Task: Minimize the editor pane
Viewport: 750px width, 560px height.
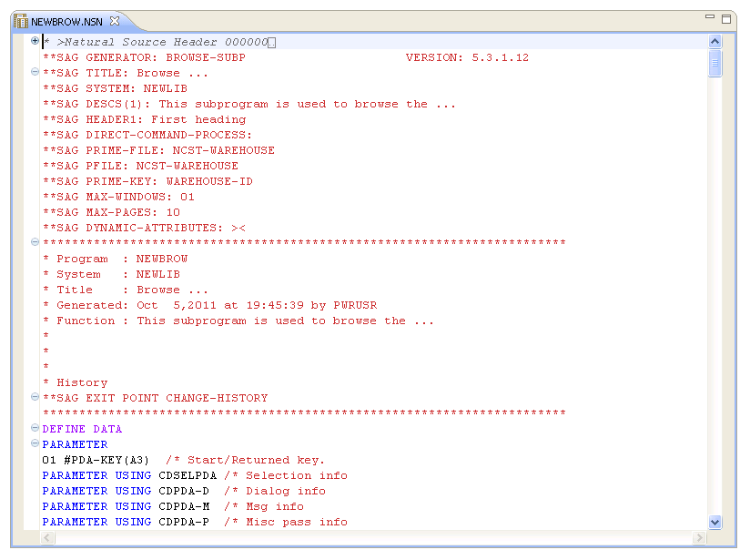Action: [x=710, y=17]
